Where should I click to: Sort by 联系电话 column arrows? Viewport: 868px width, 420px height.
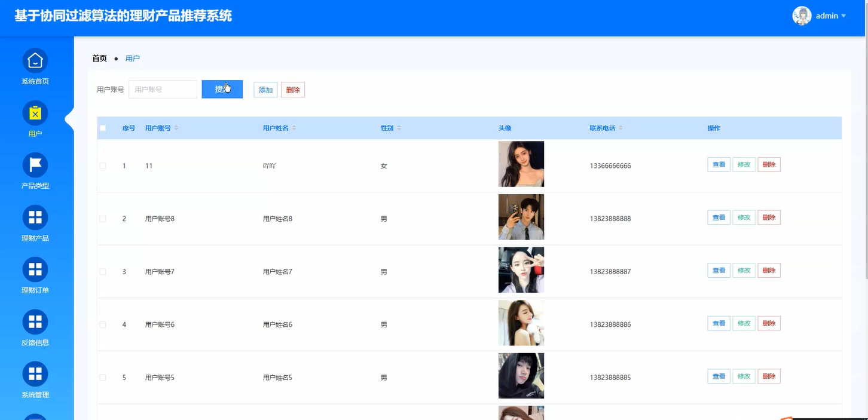(621, 128)
